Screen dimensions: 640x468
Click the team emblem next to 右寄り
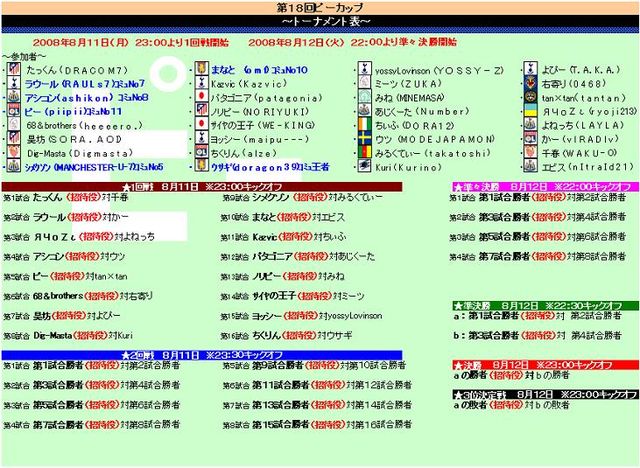pyautogui.click(x=528, y=85)
